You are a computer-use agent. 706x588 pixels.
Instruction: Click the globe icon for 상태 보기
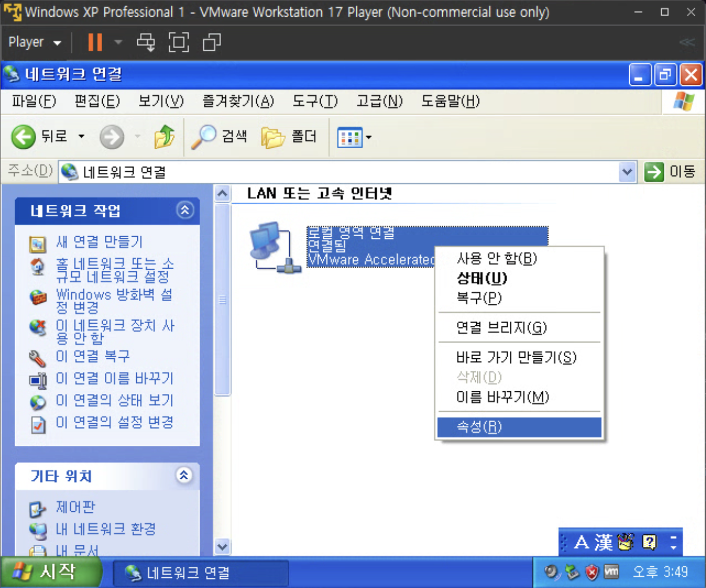(x=37, y=403)
